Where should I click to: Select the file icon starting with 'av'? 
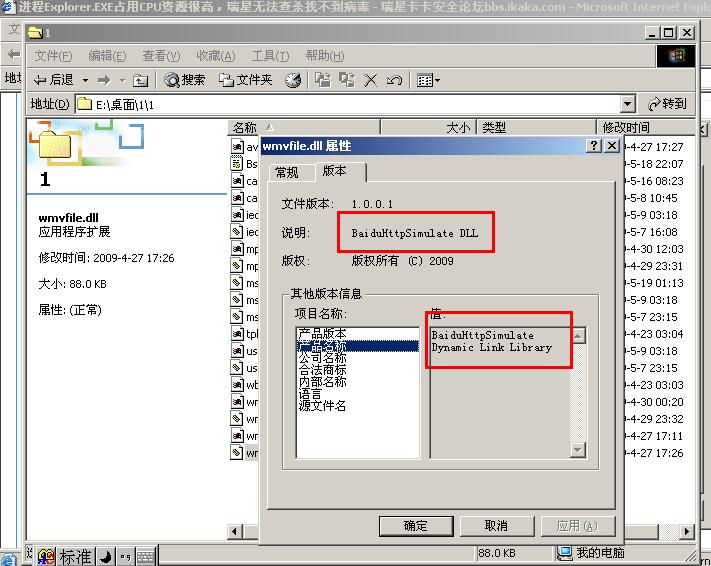coord(237,146)
